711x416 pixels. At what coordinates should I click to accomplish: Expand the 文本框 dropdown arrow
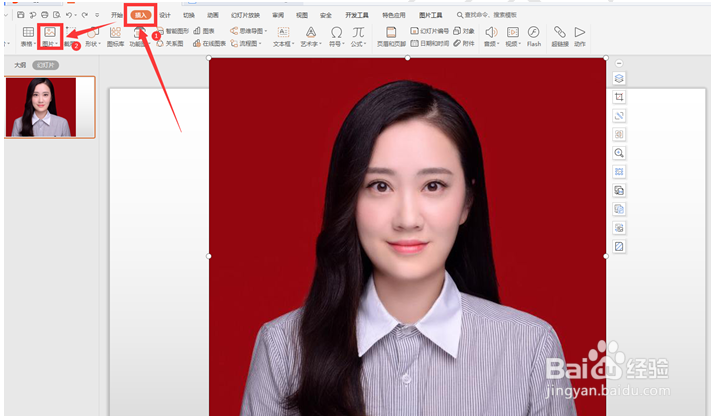[x=293, y=44]
